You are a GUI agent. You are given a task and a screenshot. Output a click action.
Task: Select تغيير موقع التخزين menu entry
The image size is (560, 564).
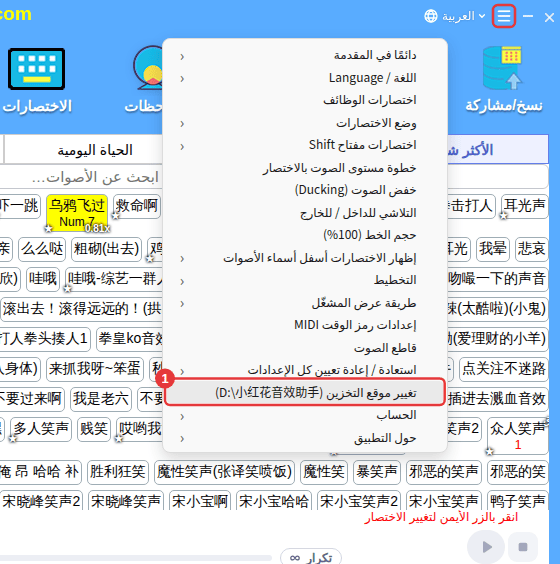(x=305, y=392)
